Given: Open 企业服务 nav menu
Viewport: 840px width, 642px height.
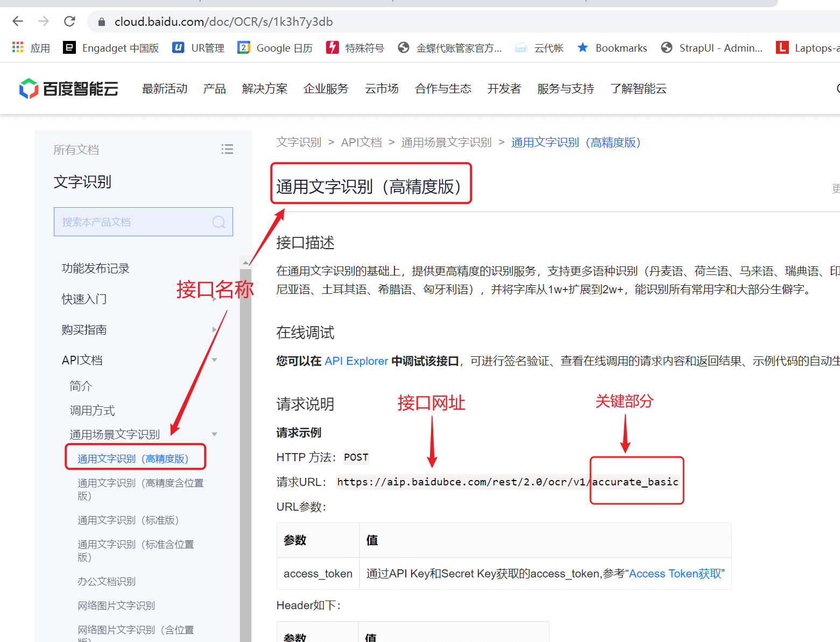Looking at the screenshot, I should pyautogui.click(x=326, y=89).
